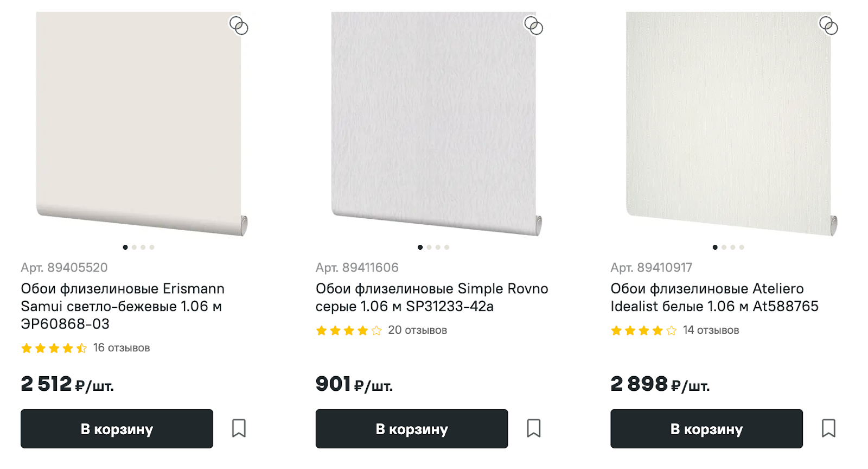The height and width of the screenshot is (469, 868).
Task: Click compare icon on Simple Rovno wallpaper
Action: point(533,26)
